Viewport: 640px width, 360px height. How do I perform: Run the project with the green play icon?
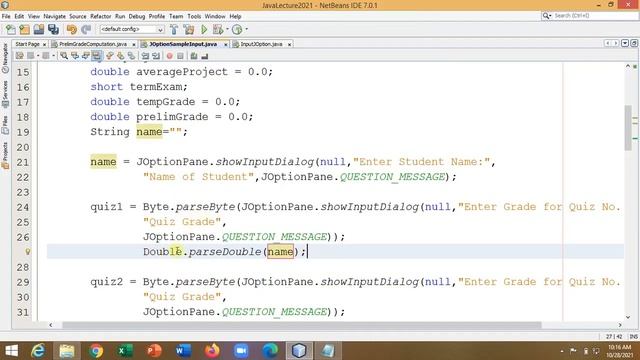pyautogui.click(x=204, y=29)
